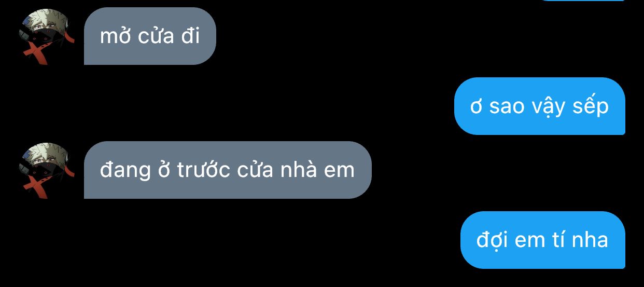Select the "đang ở trước cửa nhà em" bubble
The image size is (644, 287).
coord(228,170)
